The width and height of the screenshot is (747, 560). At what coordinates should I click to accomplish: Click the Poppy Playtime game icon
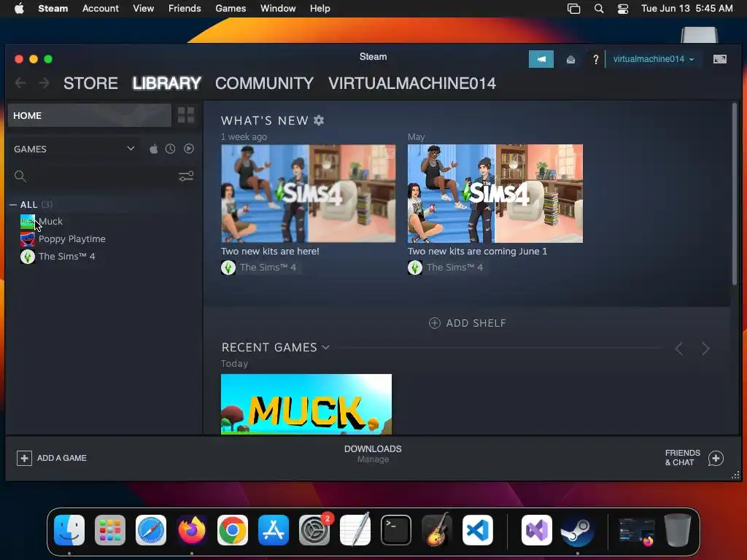point(27,239)
